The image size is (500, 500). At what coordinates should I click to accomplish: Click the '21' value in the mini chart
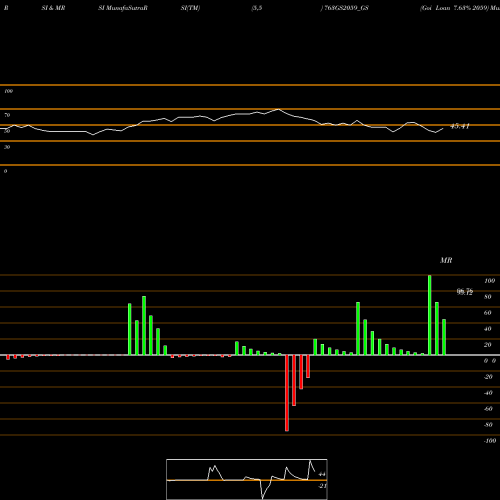322,486
